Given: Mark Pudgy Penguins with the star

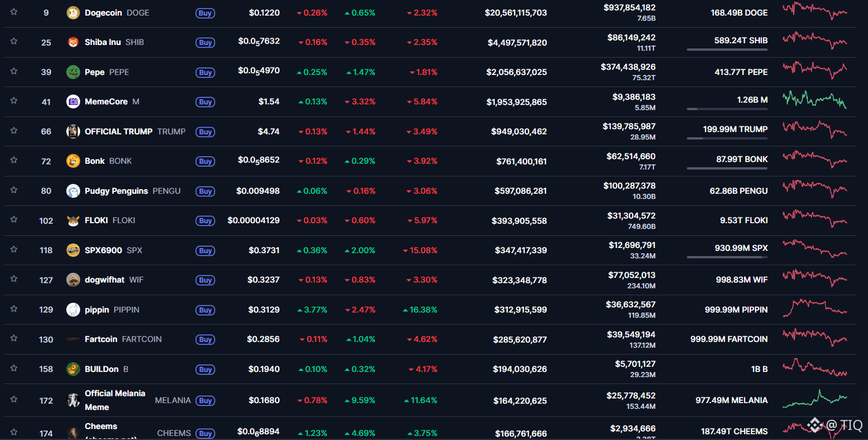Looking at the screenshot, I should (14, 190).
